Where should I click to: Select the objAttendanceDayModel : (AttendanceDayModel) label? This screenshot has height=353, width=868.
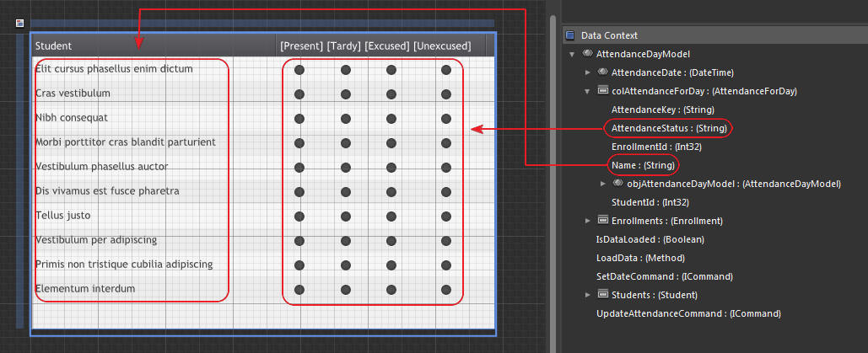(x=734, y=184)
